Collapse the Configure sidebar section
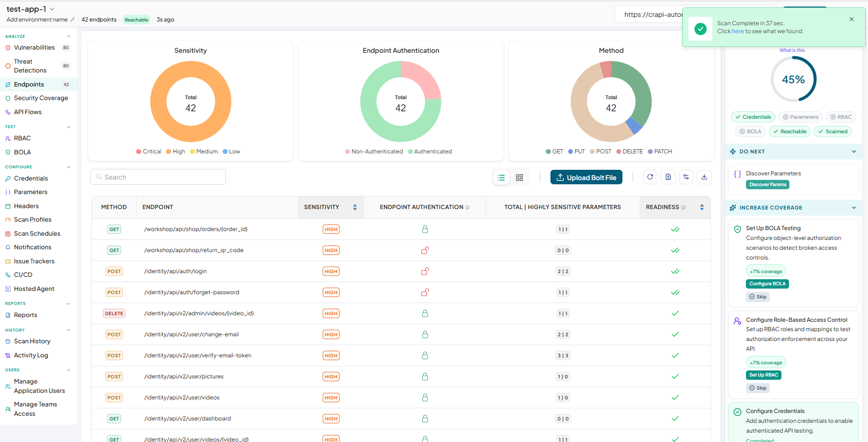 pos(69,167)
